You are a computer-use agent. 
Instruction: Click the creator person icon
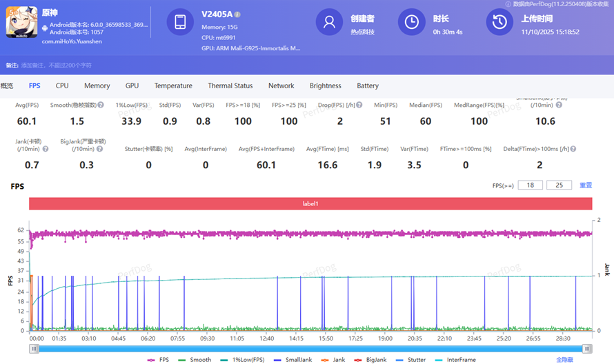pyautogui.click(x=329, y=22)
